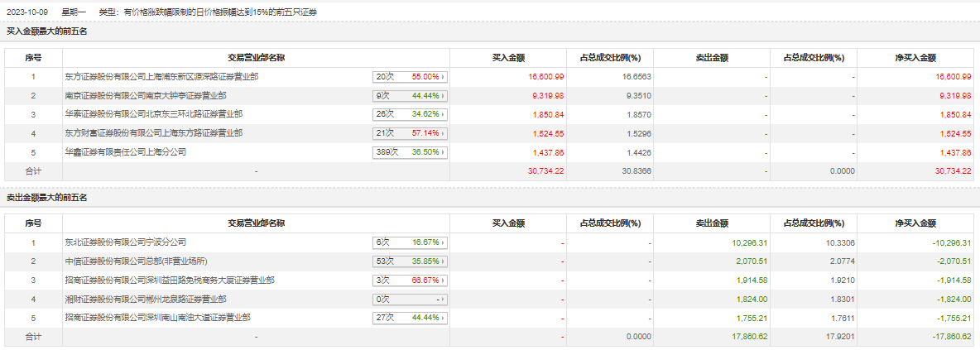
Task: Expand the 26次 34.62% stats box
Action: (410, 115)
